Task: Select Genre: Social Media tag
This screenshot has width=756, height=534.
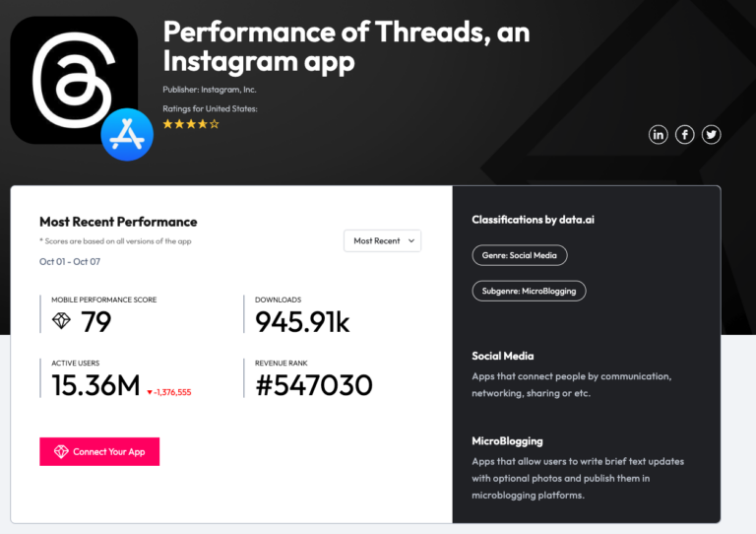Action: tap(520, 255)
